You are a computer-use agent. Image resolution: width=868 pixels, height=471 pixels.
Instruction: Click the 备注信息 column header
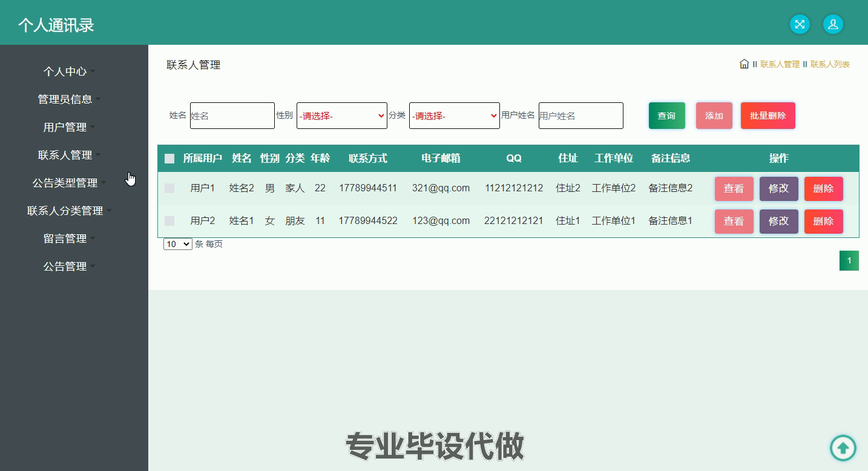click(671, 158)
